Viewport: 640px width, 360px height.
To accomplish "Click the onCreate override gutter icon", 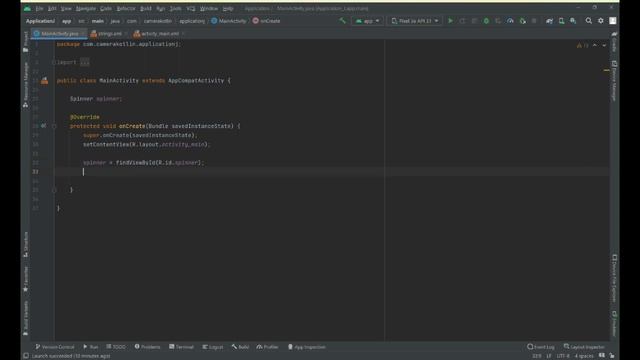I will click(43, 126).
